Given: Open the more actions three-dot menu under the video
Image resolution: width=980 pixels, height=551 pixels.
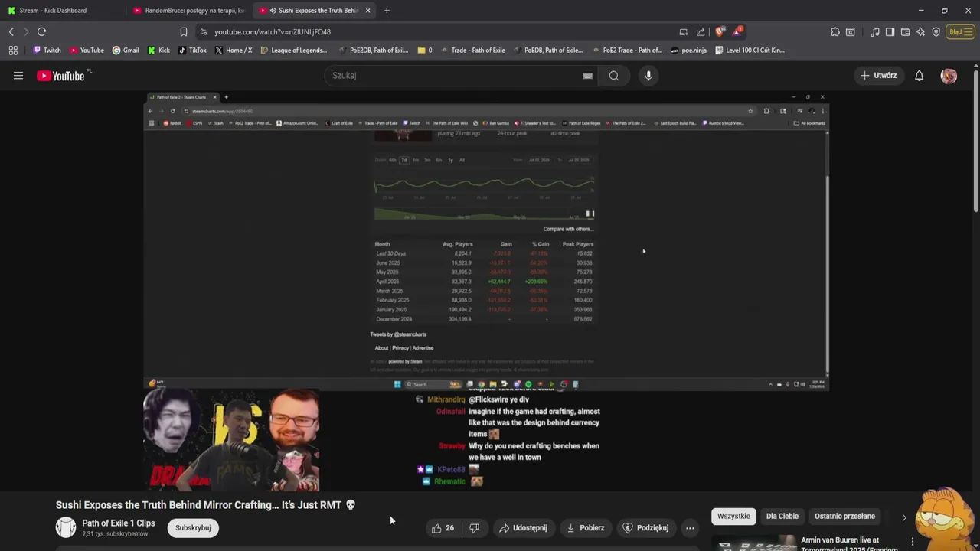Looking at the screenshot, I should (690, 528).
